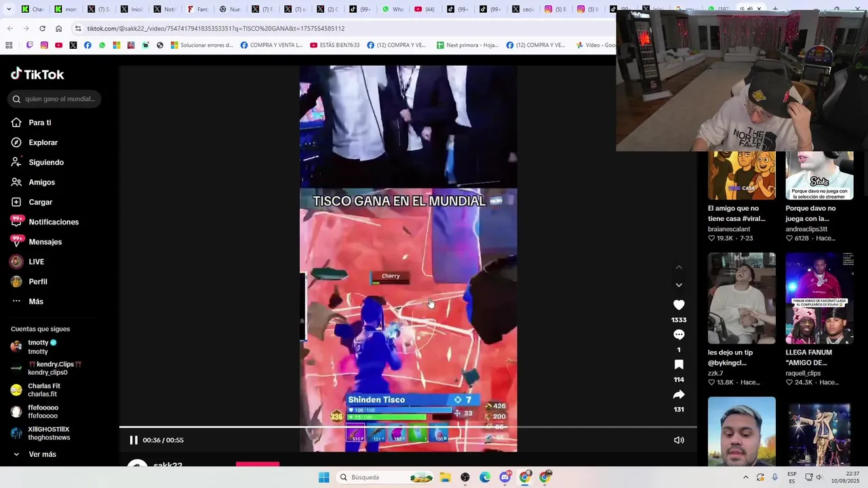This screenshot has width=868, height=488.
Task: Go to previous video arrow
Action: pos(679,267)
